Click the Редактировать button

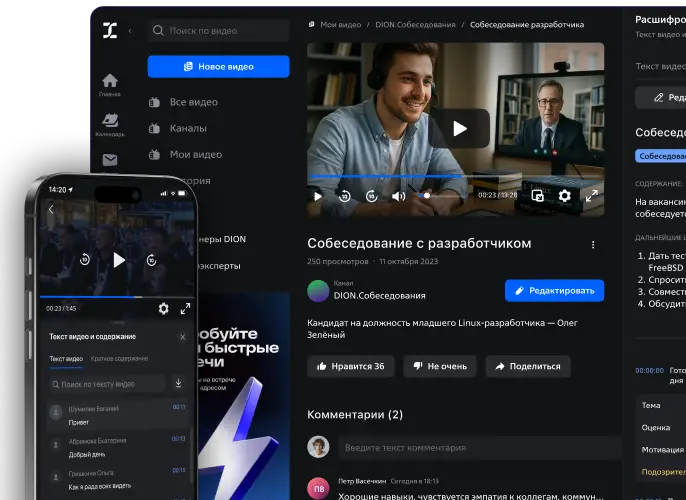tap(554, 291)
